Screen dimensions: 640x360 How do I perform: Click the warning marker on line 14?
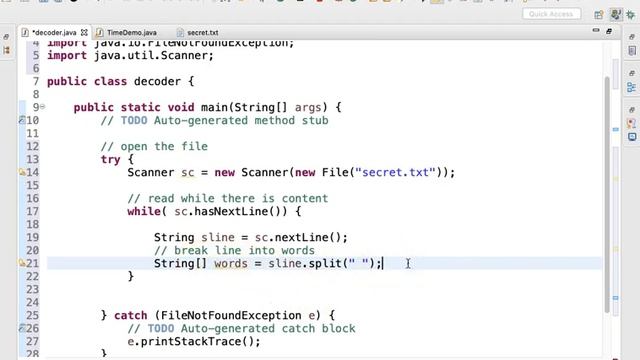pos(22,173)
